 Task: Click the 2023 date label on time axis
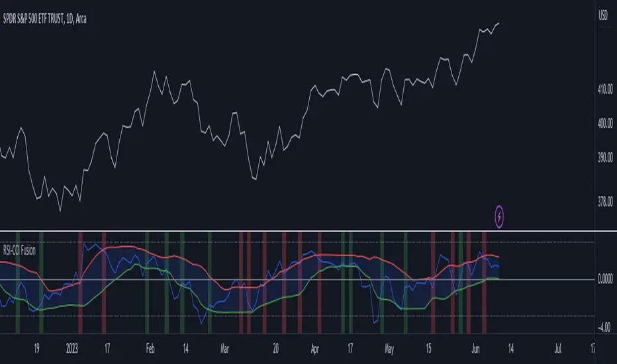coord(72,349)
